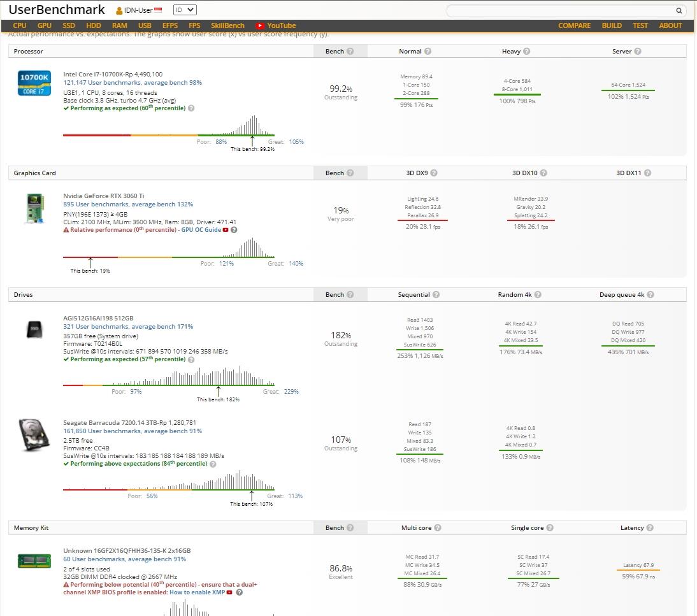Open the How to enable XMP link
The height and width of the screenshot is (616, 697).
pyautogui.click(x=197, y=592)
